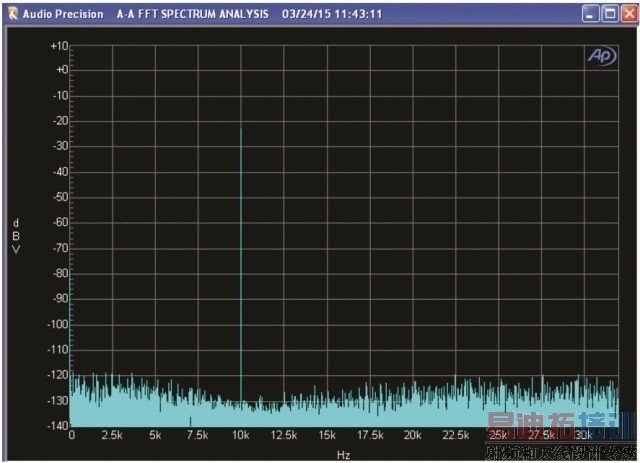
Task: Click the Audio Precision title bar icon
Action: pyautogui.click(x=13, y=14)
